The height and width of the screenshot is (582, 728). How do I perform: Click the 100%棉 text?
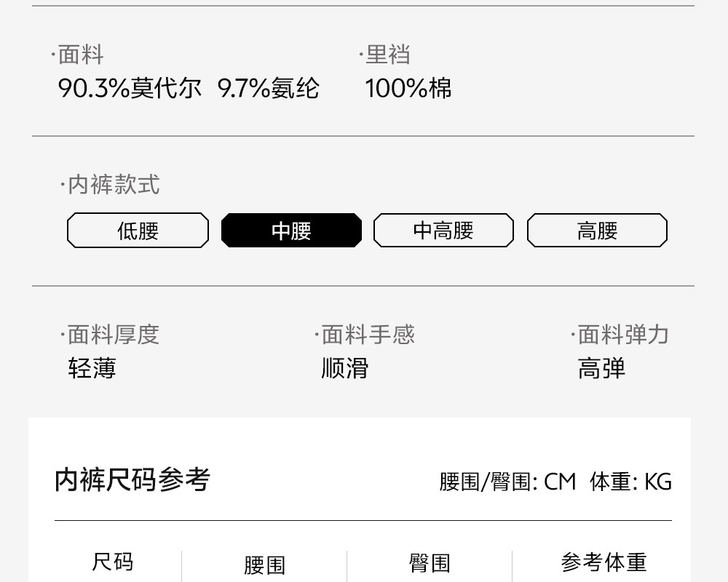tap(408, 88)
